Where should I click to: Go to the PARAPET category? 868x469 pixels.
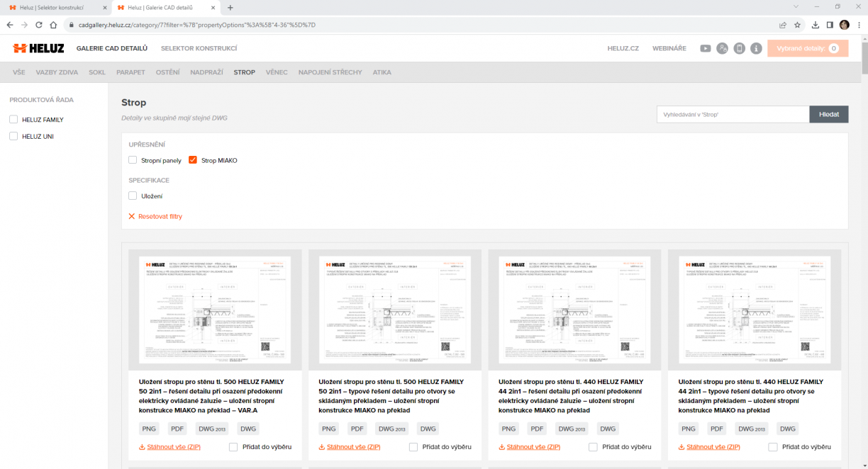[130, 72]
